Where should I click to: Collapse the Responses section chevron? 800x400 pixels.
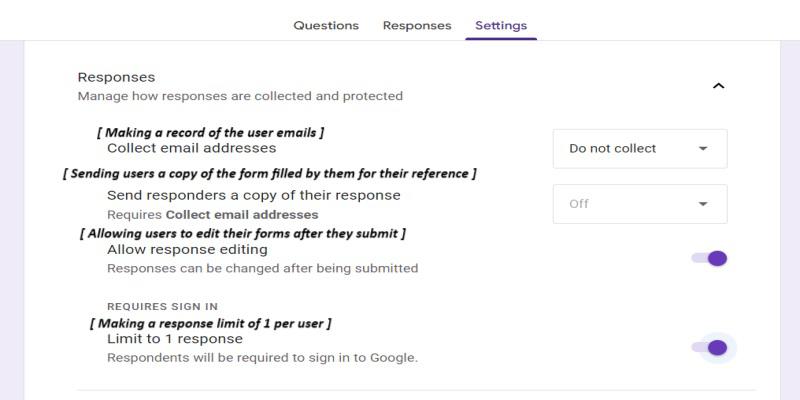(x=717, y=86)
